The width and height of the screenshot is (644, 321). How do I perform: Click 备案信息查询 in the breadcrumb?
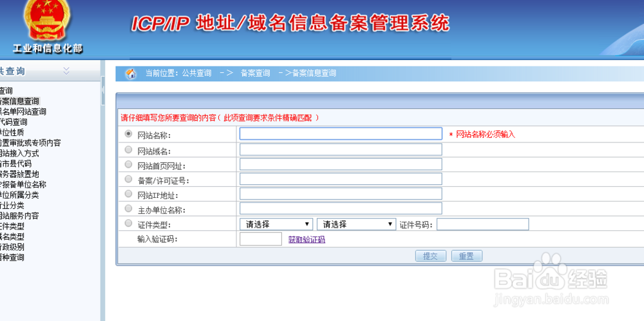(314, 73)
